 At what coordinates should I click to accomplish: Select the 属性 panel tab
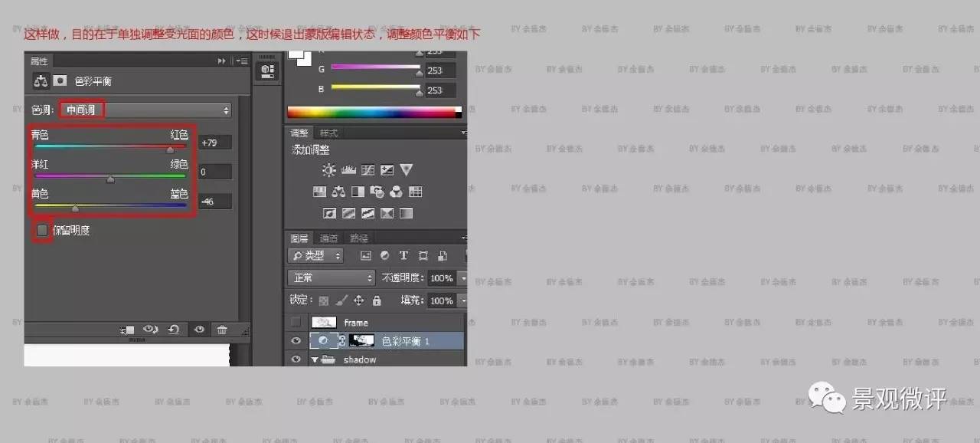tap(39, 61)
